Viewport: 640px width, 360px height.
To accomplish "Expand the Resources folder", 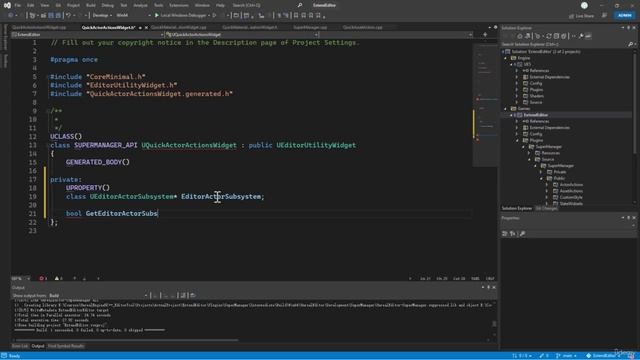I will tap(529, 153).
